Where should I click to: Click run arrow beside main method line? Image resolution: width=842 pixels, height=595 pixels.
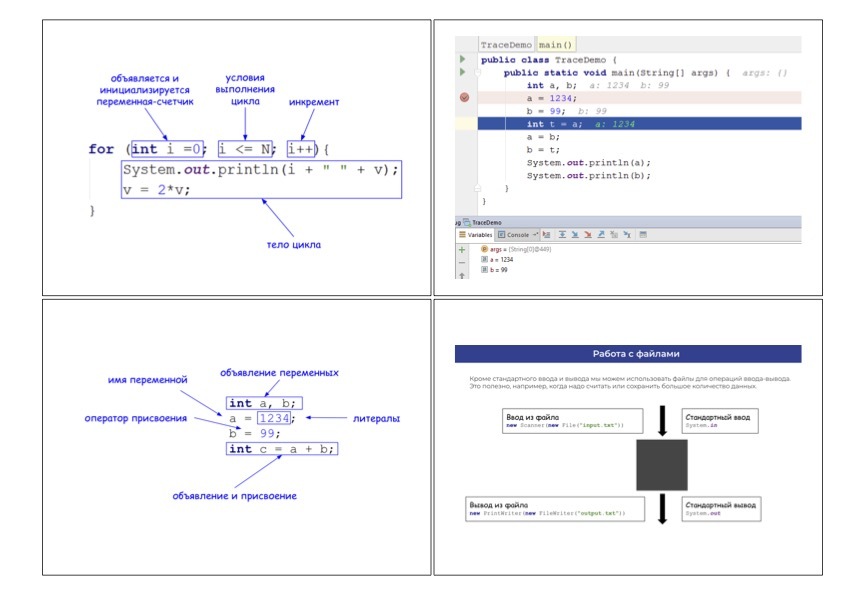462,72
